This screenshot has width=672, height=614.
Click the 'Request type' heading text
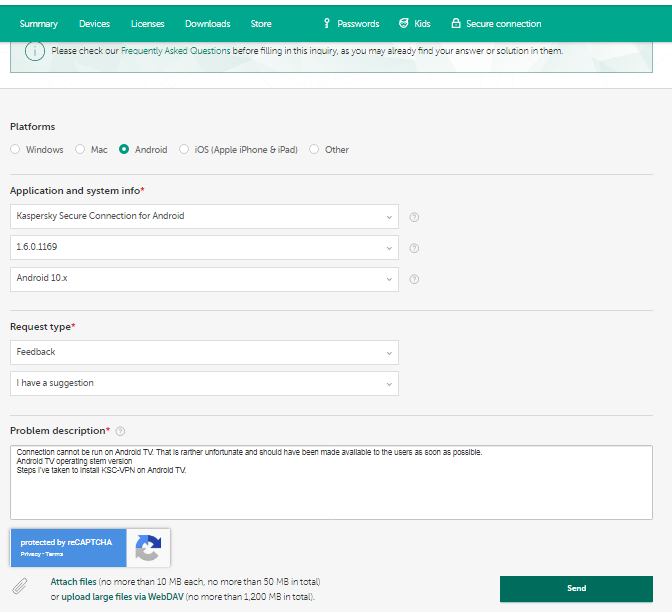click(40, 326)
